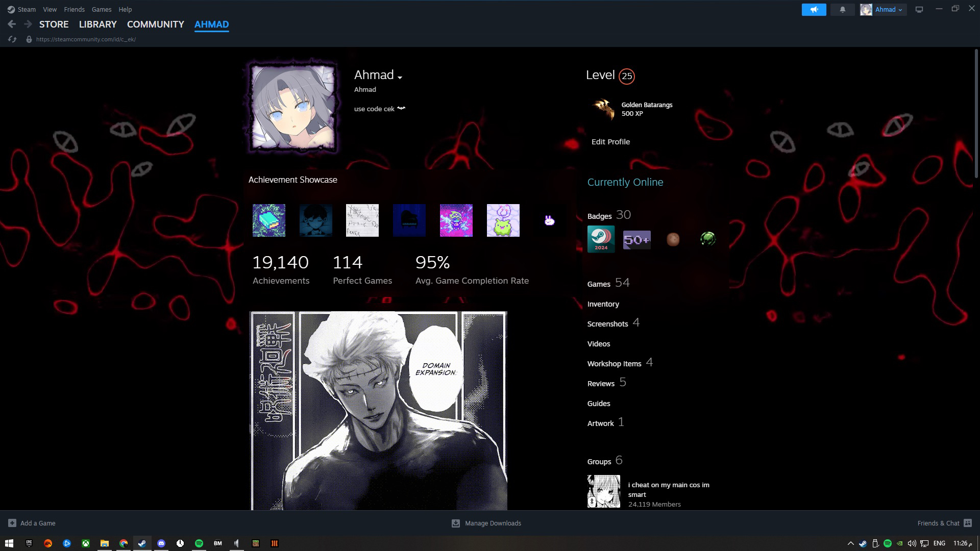
Task: Click the Add a Game plus icon
Action: [x=12, y=523]
